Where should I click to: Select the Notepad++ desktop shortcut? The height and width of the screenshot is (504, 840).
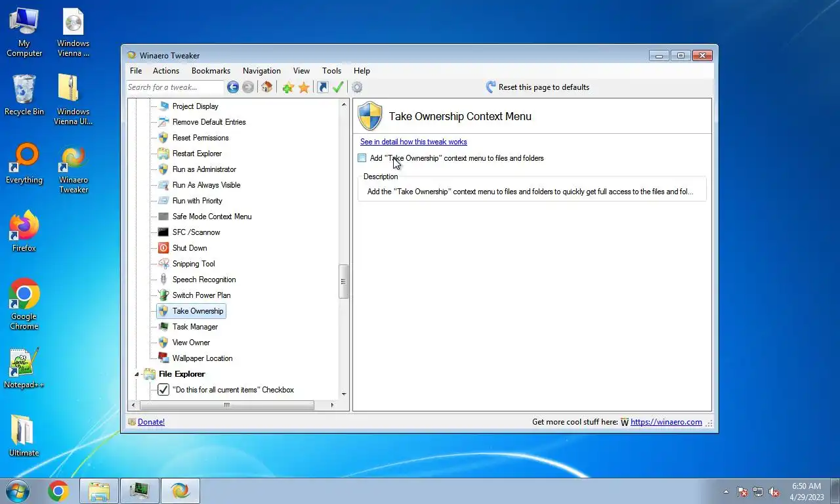(24, 368)
